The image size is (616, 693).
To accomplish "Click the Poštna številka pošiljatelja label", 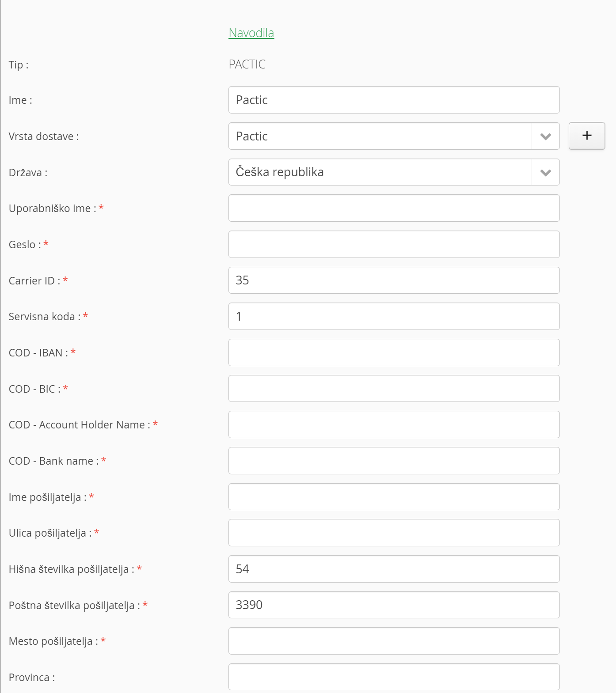I will (x=74, y=606).
